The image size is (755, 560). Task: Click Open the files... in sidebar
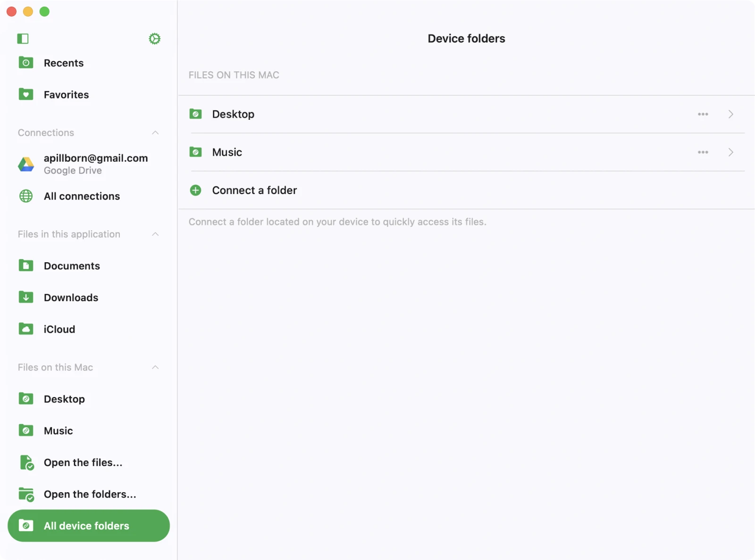pos(83,462)
